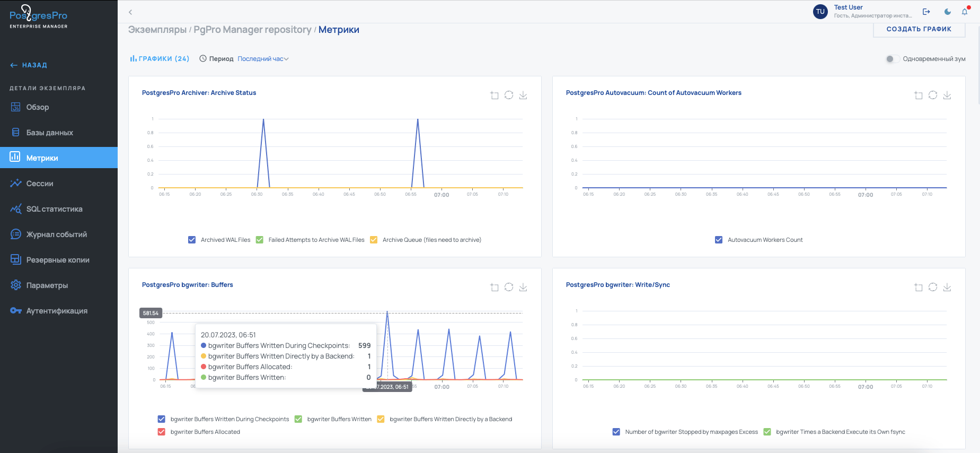Click the Параметры gear icon

[16, 285]
